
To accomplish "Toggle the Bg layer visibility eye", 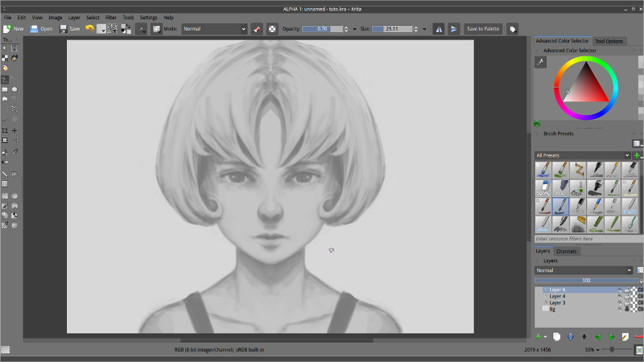I will point(620,309).
